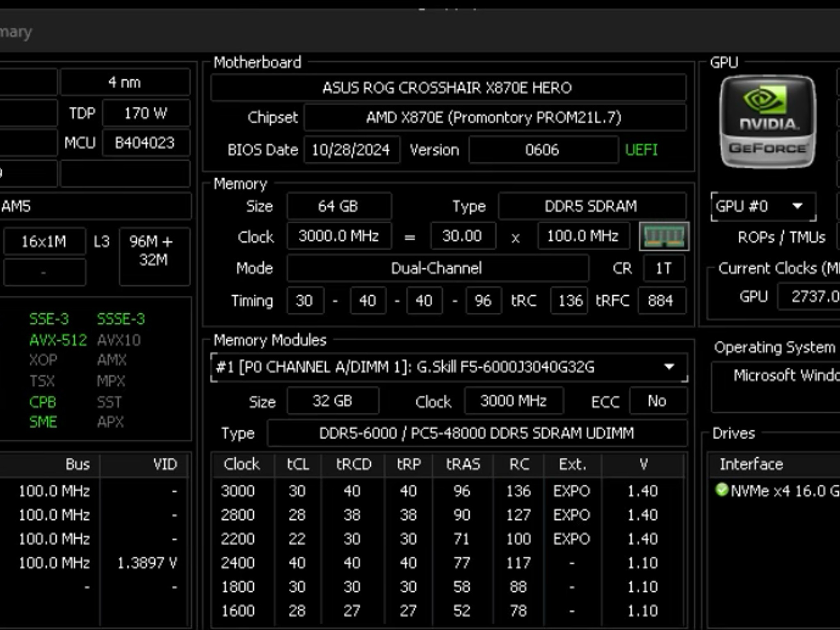Click the tRAS column header

463,465
